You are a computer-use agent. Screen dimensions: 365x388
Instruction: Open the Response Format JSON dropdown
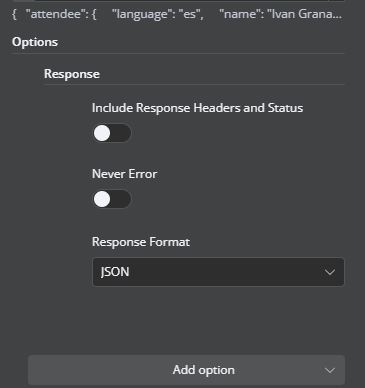(218, 272)
